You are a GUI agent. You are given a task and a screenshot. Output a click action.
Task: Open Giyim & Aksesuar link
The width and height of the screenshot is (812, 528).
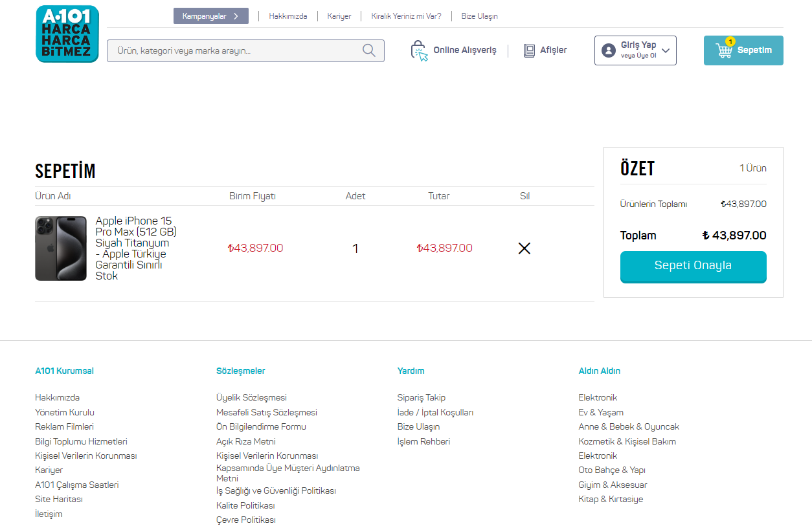pos(613,485)
